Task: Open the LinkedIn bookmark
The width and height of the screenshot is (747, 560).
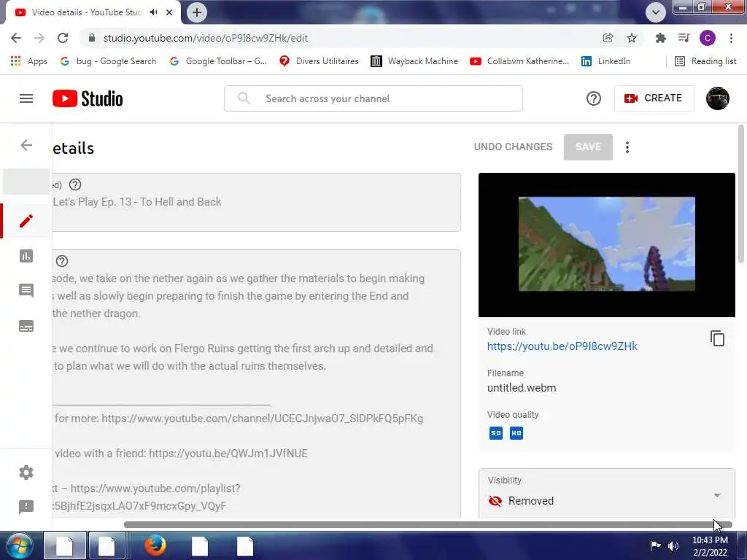Action: pyautogui.click(x=605, y=61)
